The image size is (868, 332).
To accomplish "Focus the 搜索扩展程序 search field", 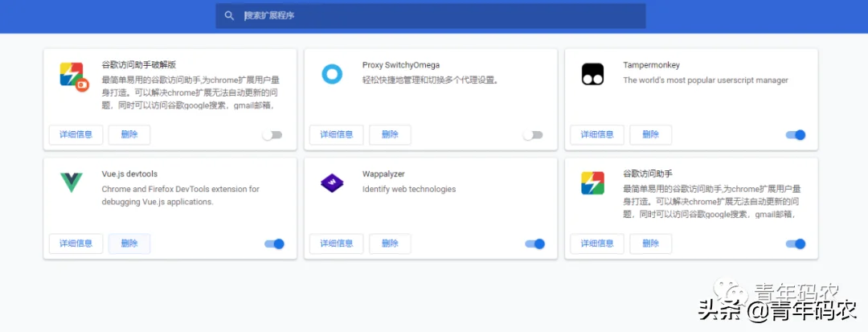I will (431, 15).
